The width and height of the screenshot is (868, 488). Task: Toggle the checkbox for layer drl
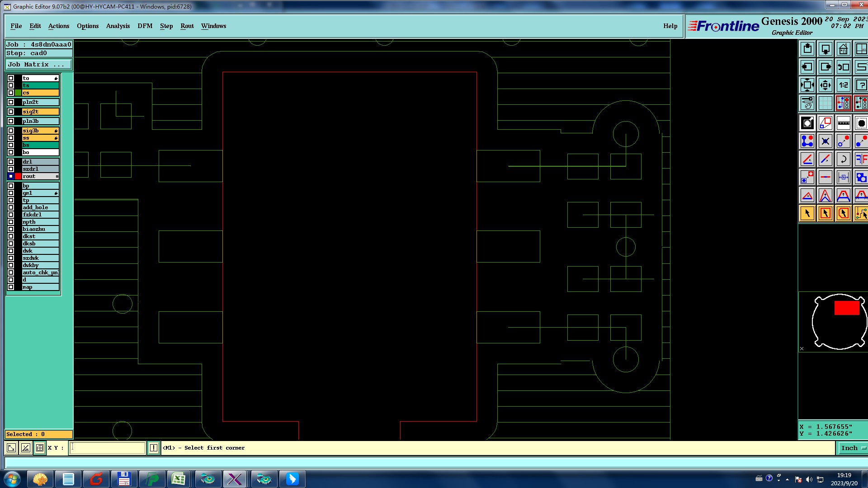click(11, 162)
